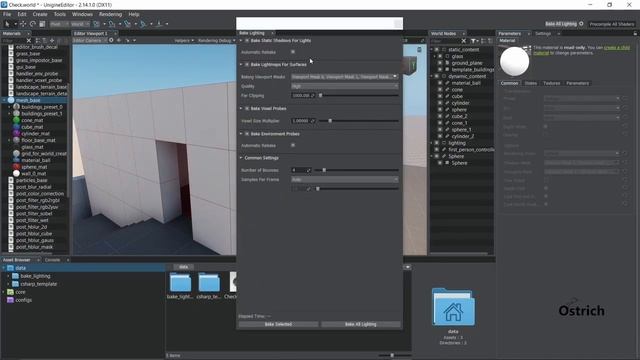Image resolution: width=640 pixels, height=360 pixels.
Task: Open the Helpers dropdown in viewport
Action: point(184,41)
